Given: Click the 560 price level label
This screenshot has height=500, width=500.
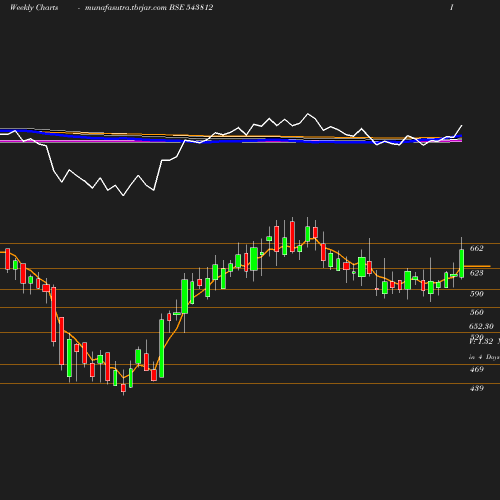Looking at the screenshot, I should click(x=476, y=312).
